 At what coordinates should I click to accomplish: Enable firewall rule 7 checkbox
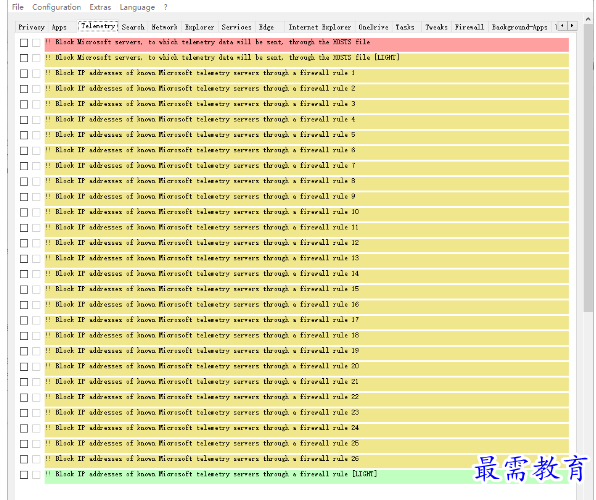[24, 166]
